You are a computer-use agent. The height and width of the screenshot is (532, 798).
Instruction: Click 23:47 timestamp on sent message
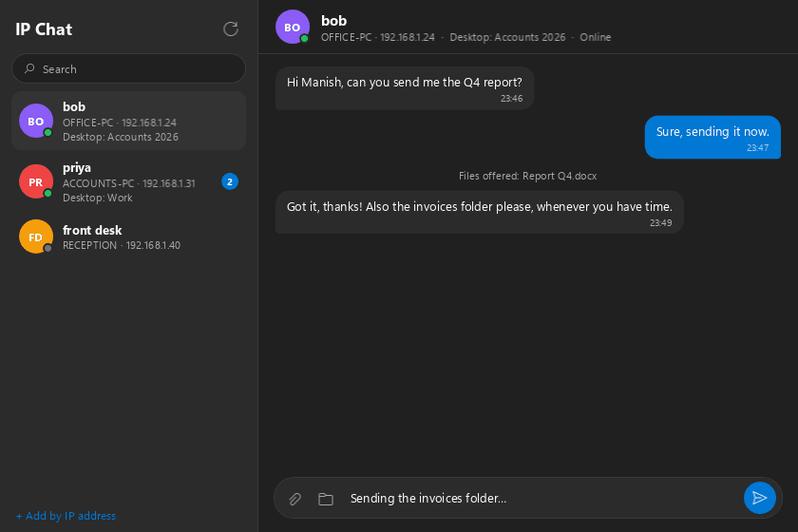[x=758, y=147]
